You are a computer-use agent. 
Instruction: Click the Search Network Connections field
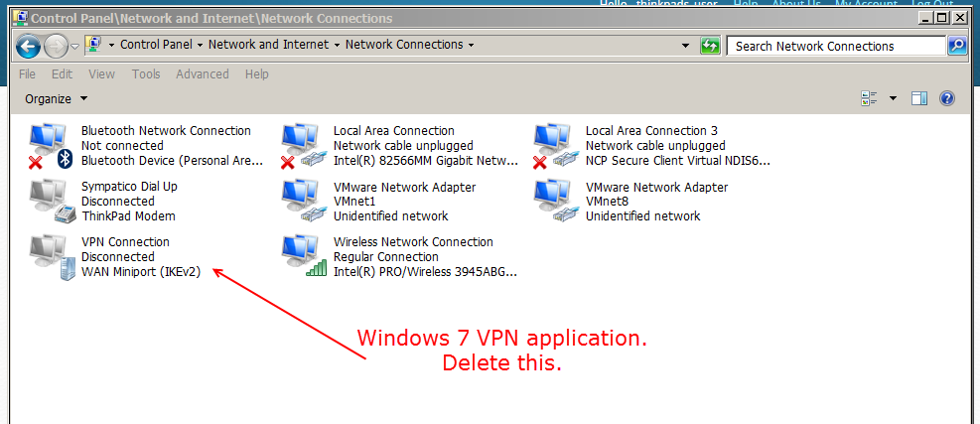click(x=836, y=46)
